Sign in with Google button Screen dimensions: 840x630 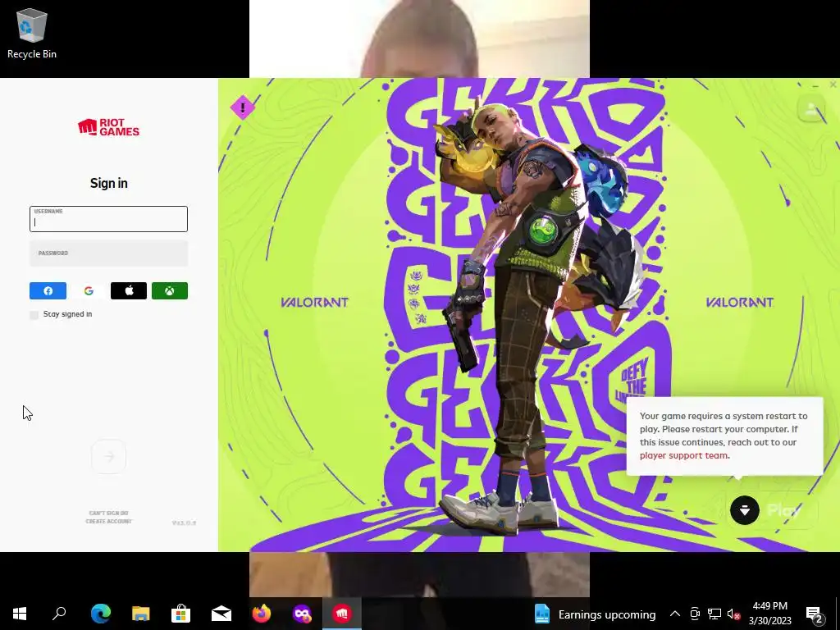click(x=89, y=291)
